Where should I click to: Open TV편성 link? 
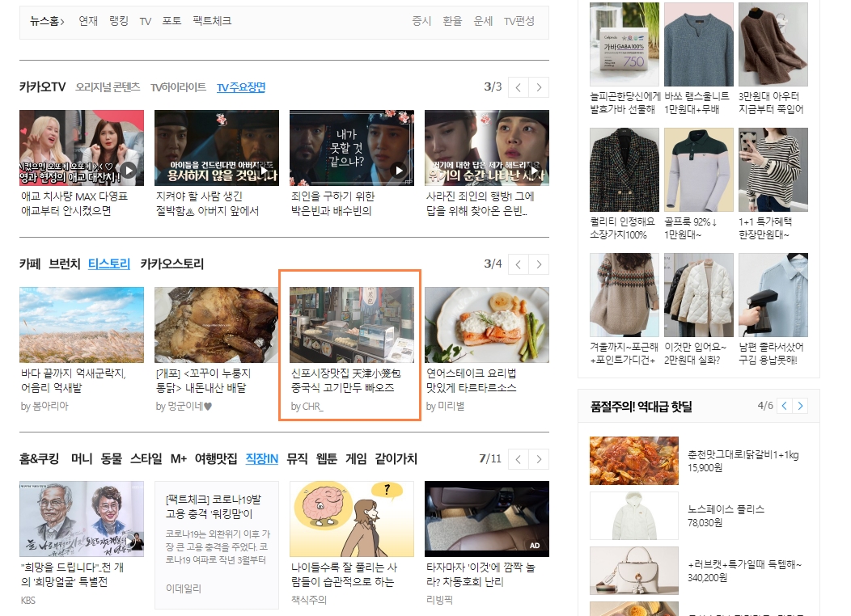[x=519, y=20]
